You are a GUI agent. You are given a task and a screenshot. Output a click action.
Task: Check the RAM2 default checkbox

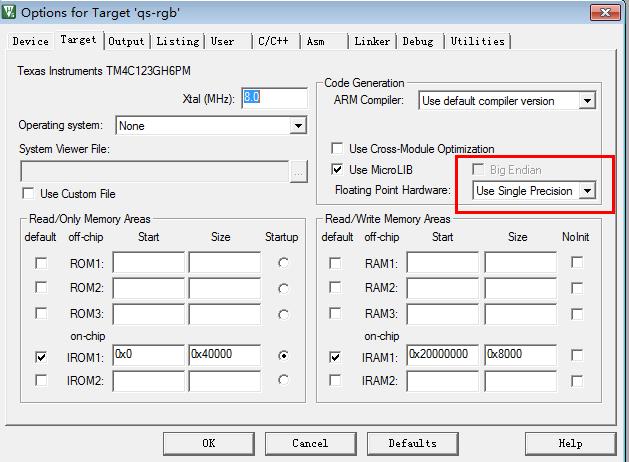coord(335,287)
